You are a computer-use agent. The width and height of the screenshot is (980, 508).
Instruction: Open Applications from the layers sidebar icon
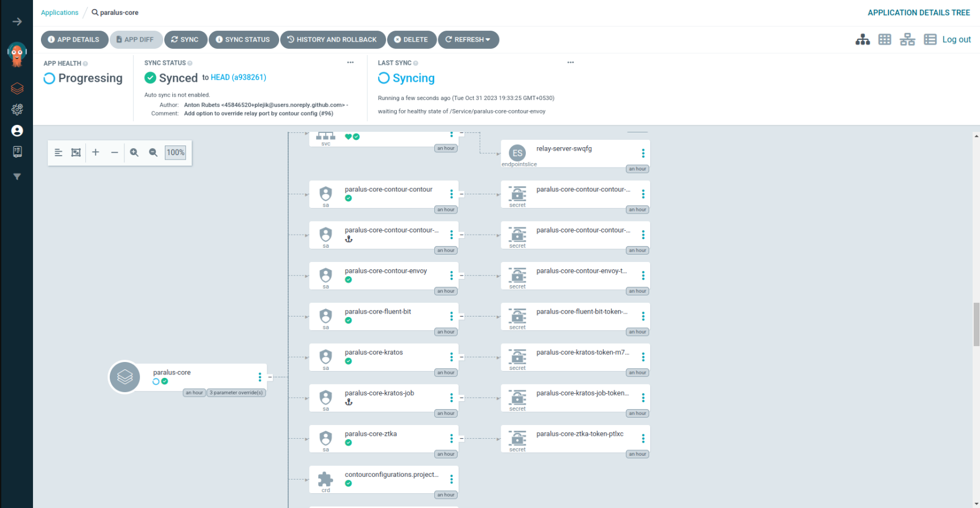[x=17, y=89]
